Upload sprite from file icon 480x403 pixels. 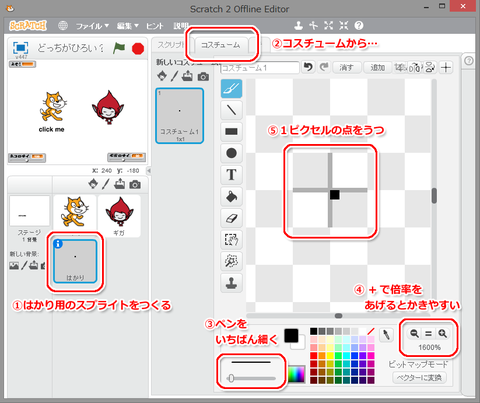click(119, 184)
